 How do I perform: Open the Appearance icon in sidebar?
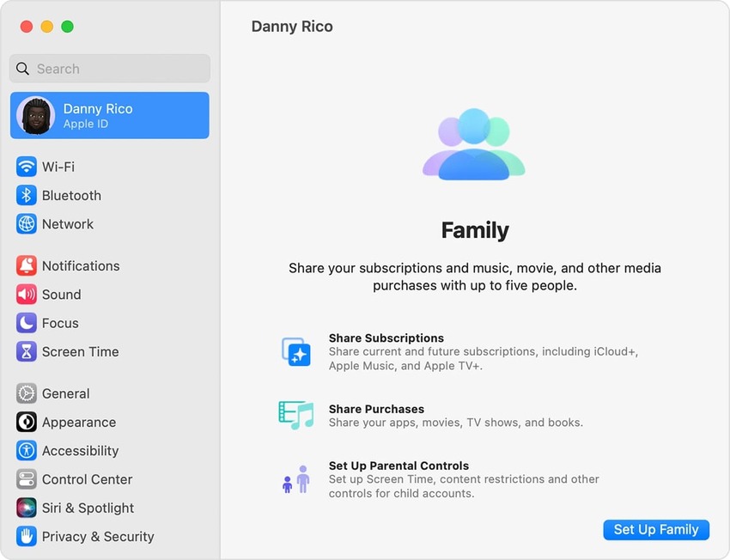click(27, 423)
